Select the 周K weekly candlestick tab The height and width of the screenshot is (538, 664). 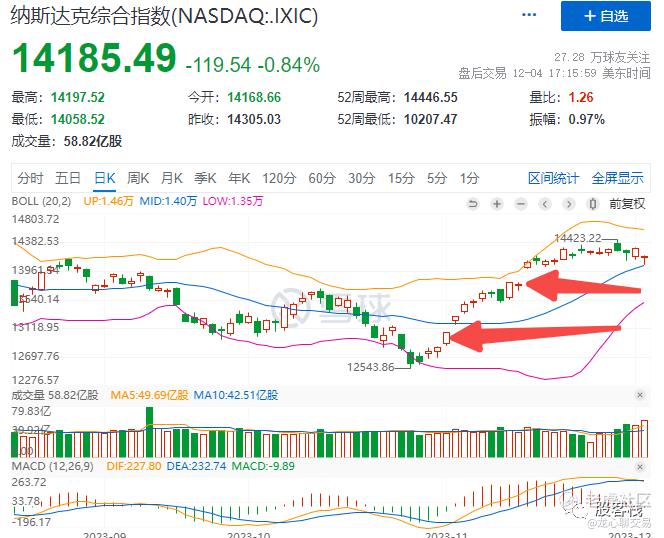[138, 178]
